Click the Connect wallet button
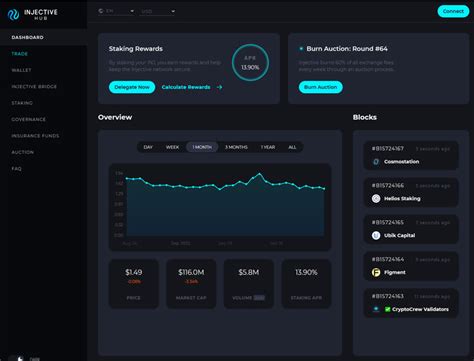The width and height of the screenshot is (474, 361). click(453, 11)
